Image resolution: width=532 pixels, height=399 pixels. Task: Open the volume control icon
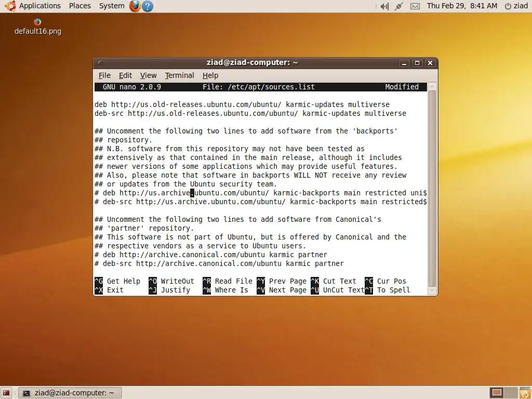point(384,6)
